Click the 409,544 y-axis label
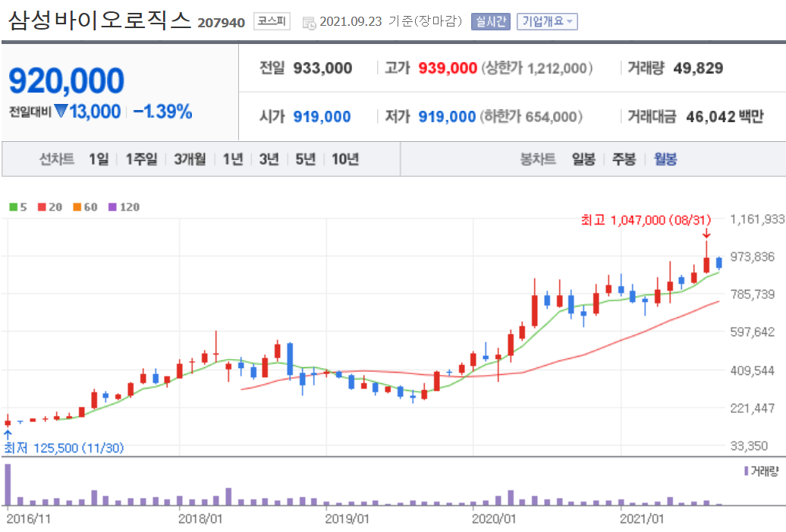This screenshot has width=786, height=532. pos(753,371)
